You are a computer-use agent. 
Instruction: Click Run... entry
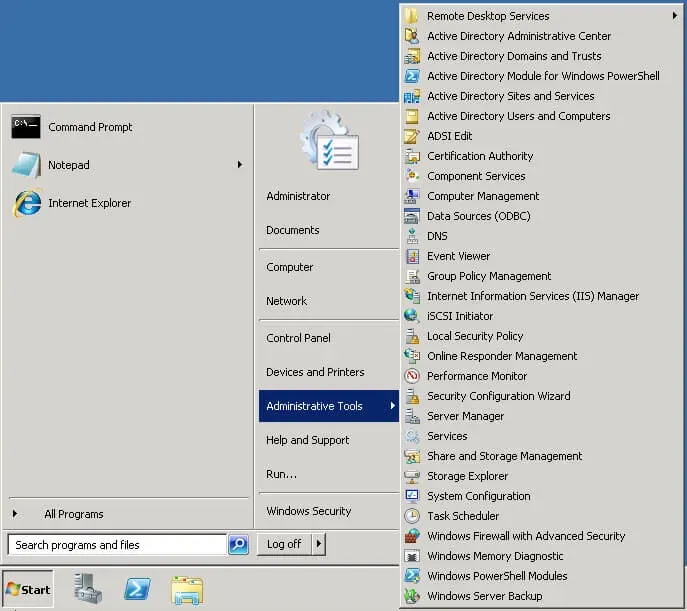pos(281,474)
